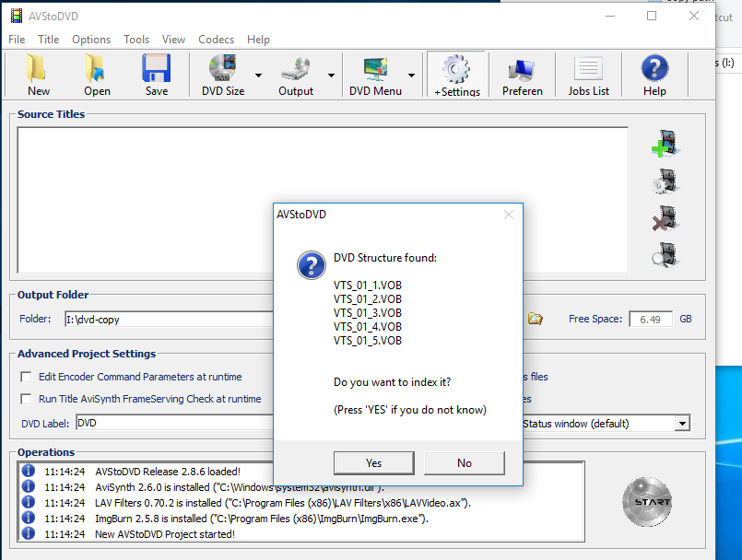Click the Free Space value field

[x=651, y=320]
